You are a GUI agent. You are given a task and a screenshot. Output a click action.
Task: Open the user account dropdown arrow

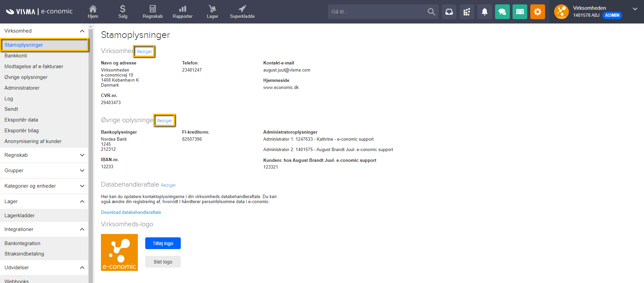[635, 9]
